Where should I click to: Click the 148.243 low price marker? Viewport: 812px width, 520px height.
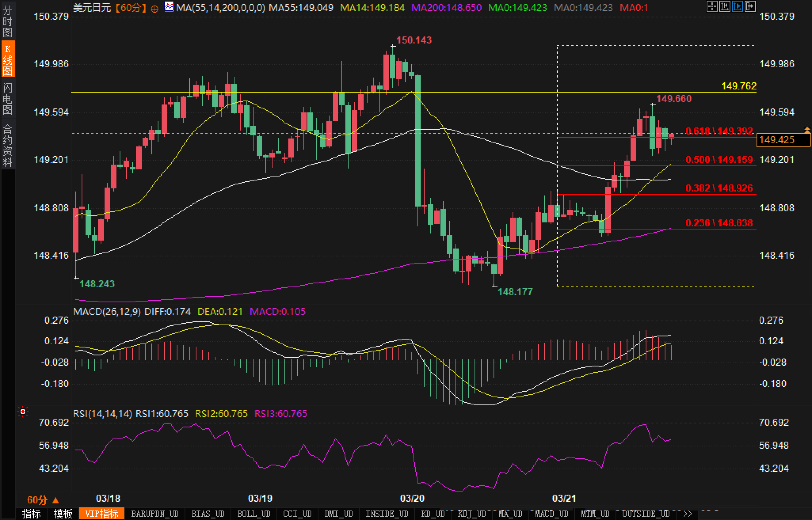pyautogui.click(x=97, y=284)
